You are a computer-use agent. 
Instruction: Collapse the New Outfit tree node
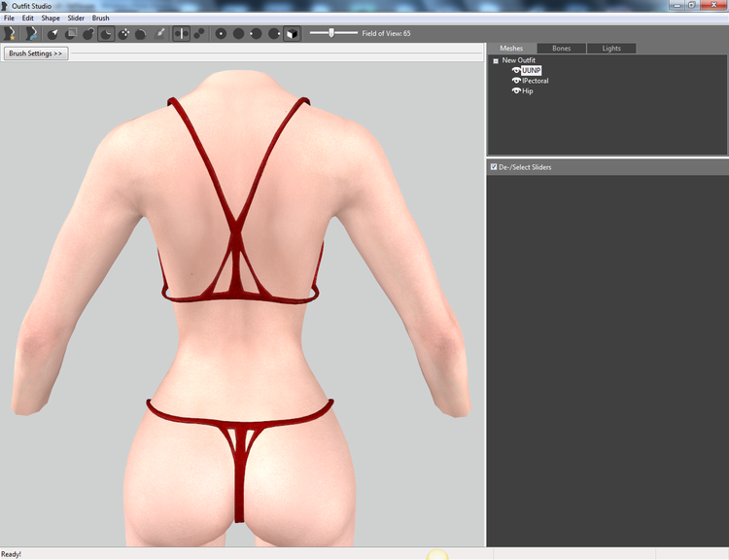click(x=496, y=60)
